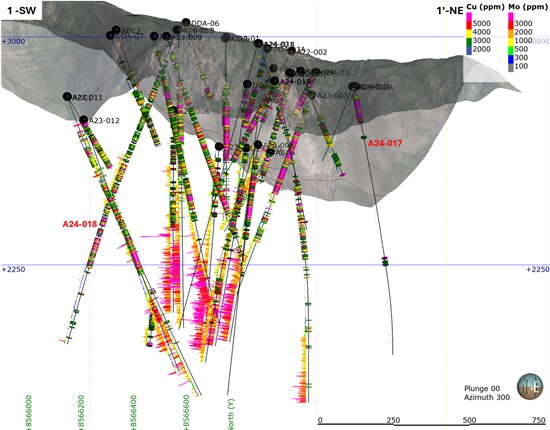Viewport: 550px width, 430px height.
Task: Click the ABC2 drillhole label
Action: [131, 30]
